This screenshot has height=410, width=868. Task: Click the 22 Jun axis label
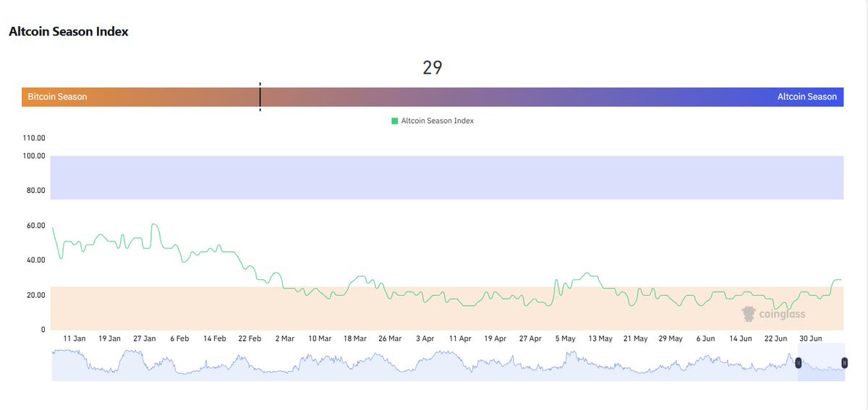[x=775, y=338]
